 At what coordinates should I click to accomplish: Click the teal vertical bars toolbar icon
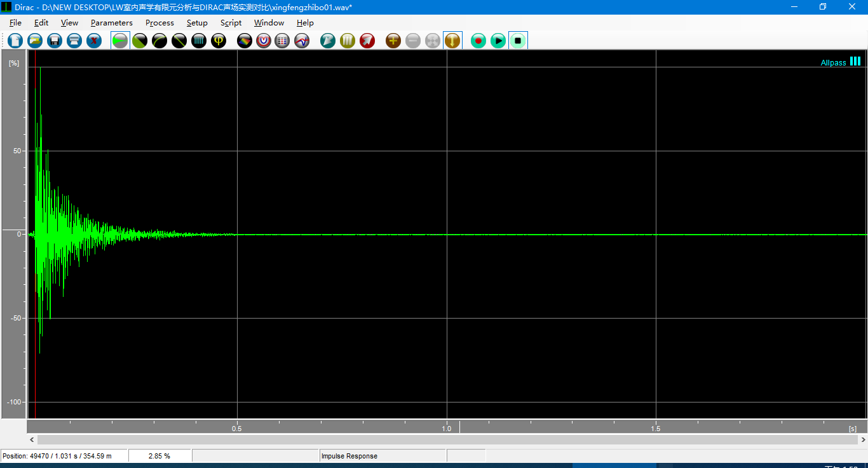(x=199, y=41)
